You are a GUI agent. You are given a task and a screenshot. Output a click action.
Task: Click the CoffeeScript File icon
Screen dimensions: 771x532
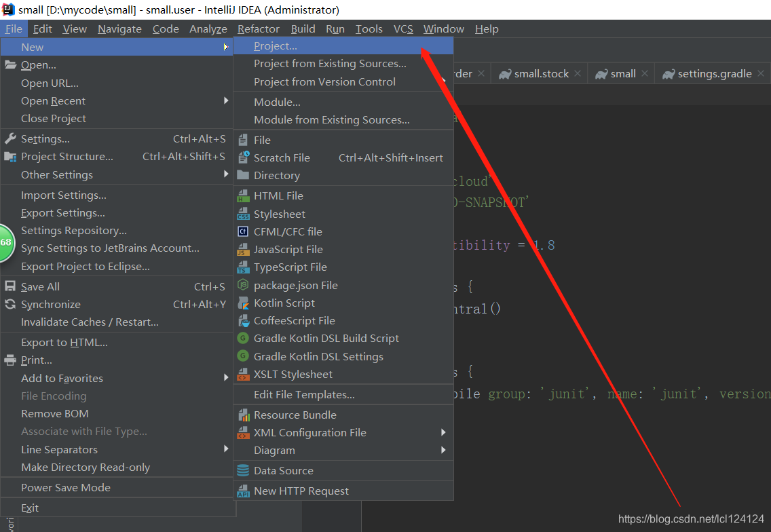click(x=244, y=320)
